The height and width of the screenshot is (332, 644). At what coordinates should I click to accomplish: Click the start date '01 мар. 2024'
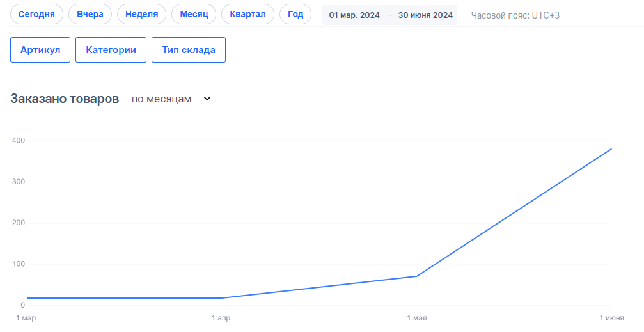coord(354,15)
